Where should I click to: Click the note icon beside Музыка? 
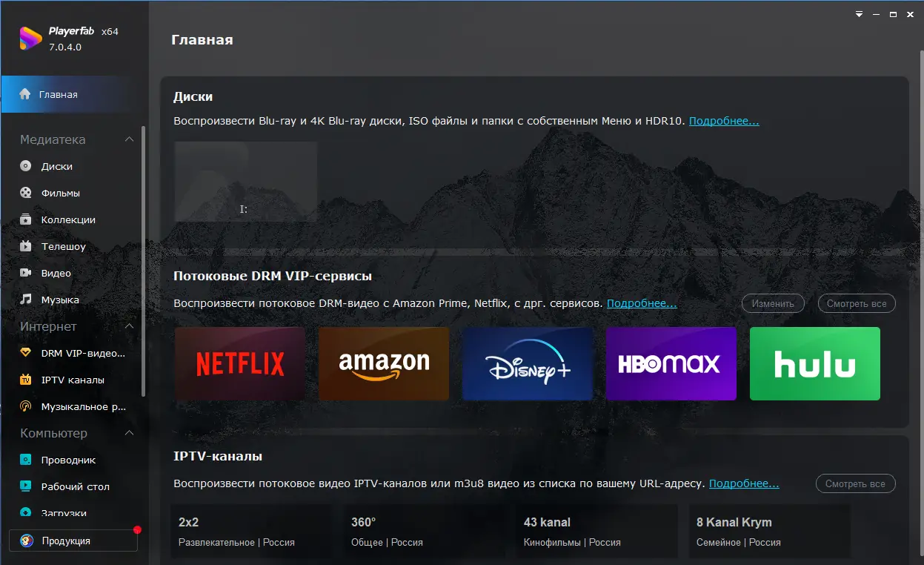click(26, 300)
